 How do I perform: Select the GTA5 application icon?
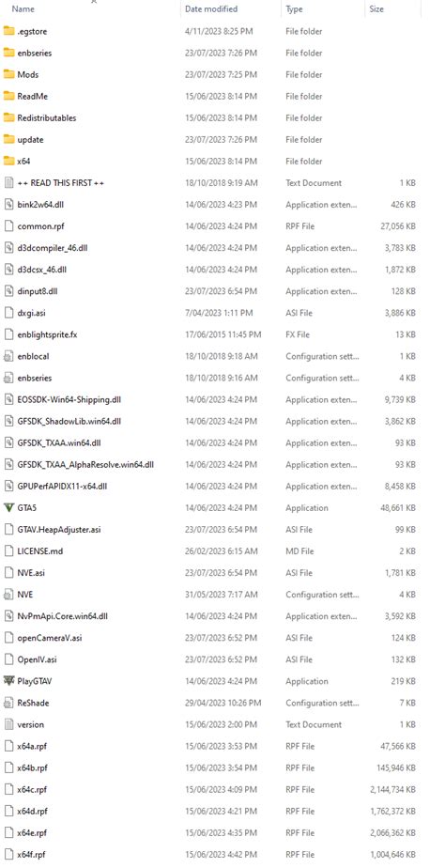(x=8, y=507)
